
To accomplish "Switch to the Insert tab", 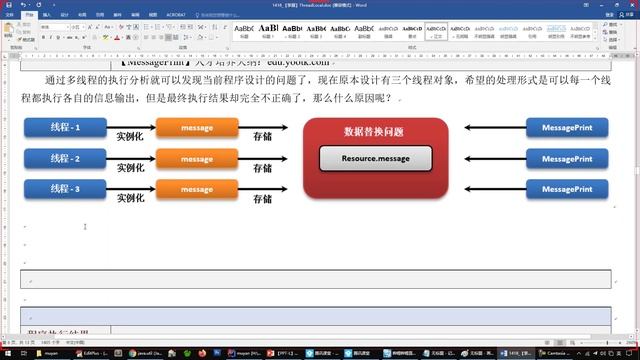I will (47, 15).
